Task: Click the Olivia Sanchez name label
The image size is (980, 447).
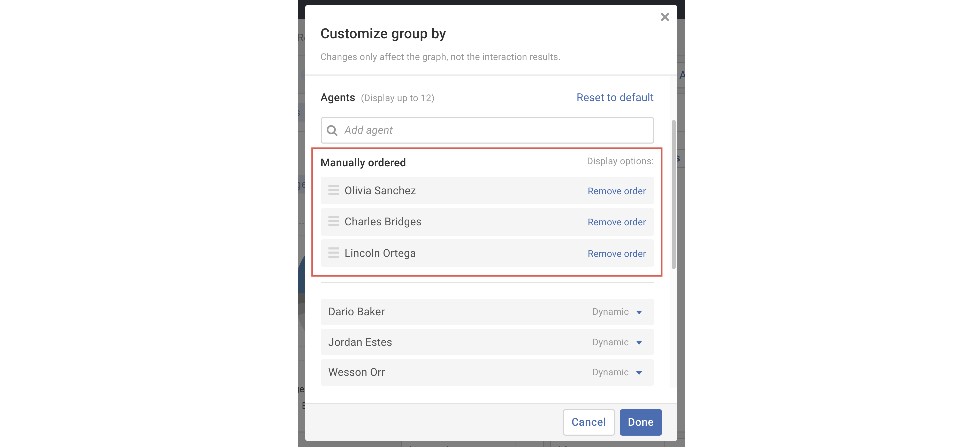Action: [x=380, y=190]
